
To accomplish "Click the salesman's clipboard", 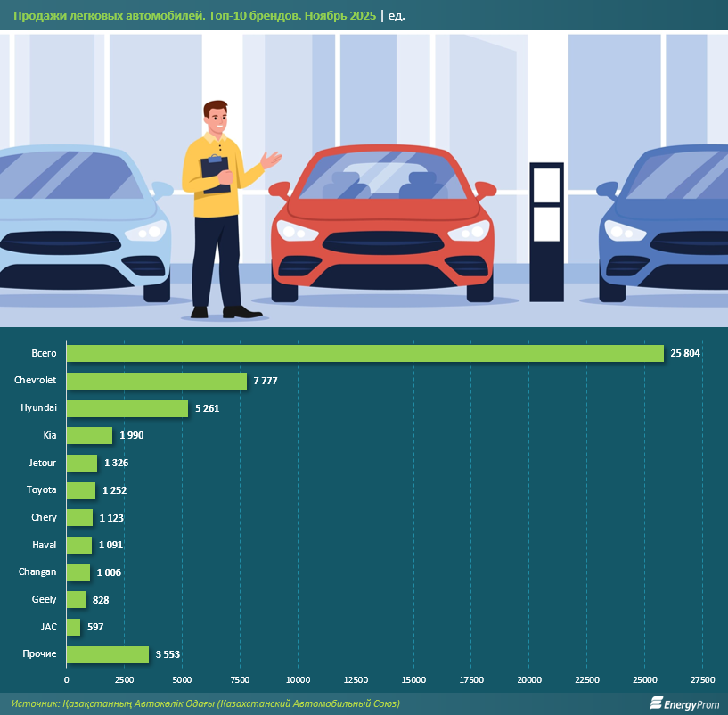I will [215, 173].
